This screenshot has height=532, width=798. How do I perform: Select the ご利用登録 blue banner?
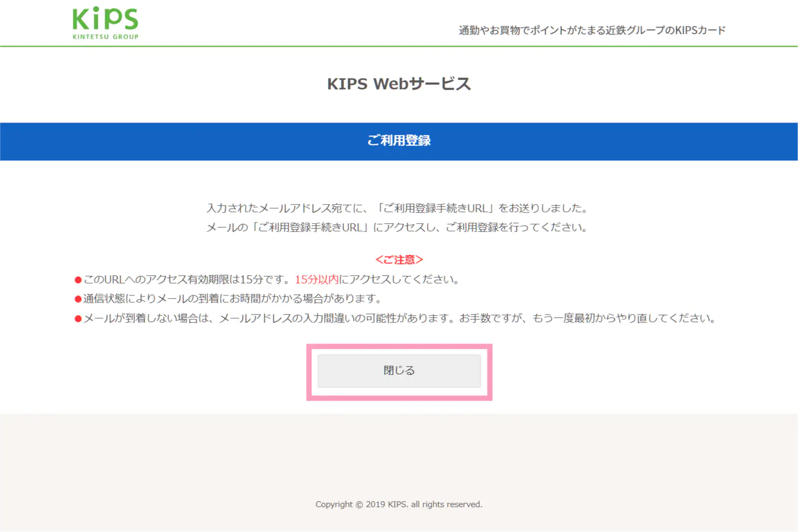pos(399,141)
